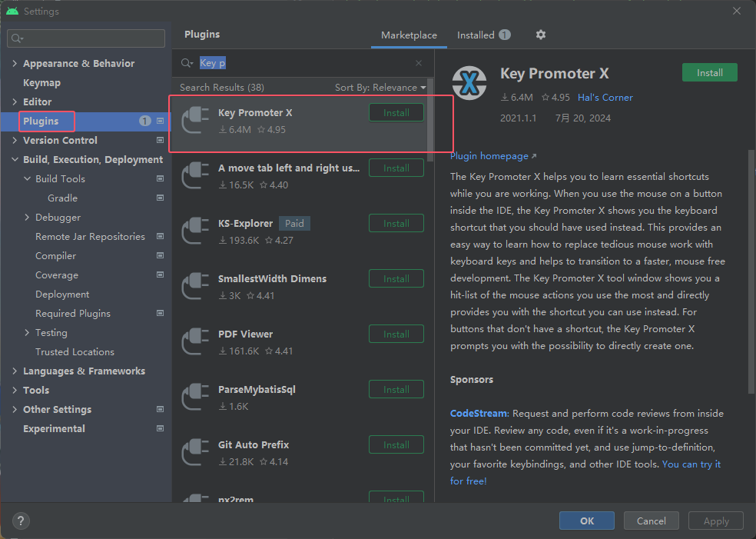Open Deployment settings item
Image resolution: width=756 pixels, height=539 pixels.
[x=62, y=294]
